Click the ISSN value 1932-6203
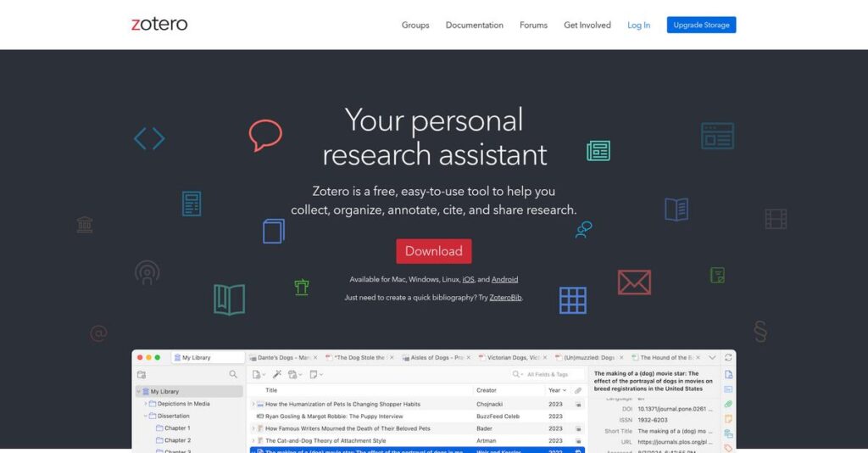The image size is (868, 453). 653,420
